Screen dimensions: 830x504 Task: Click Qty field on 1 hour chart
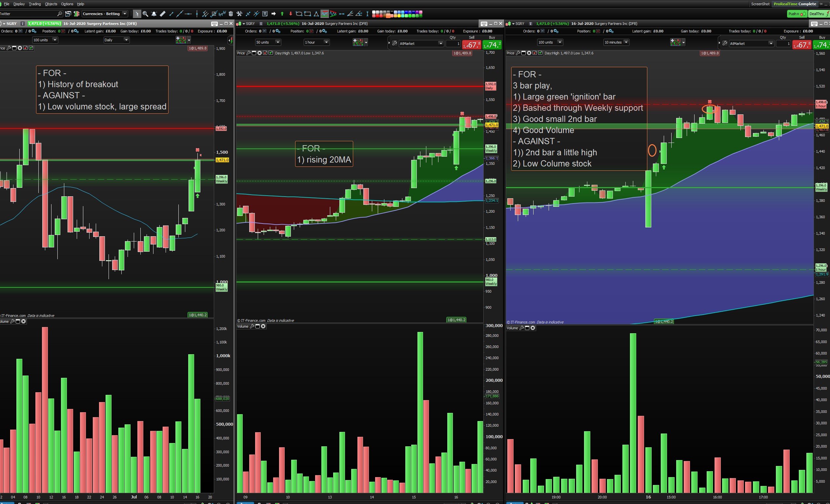tap(453, 44)
